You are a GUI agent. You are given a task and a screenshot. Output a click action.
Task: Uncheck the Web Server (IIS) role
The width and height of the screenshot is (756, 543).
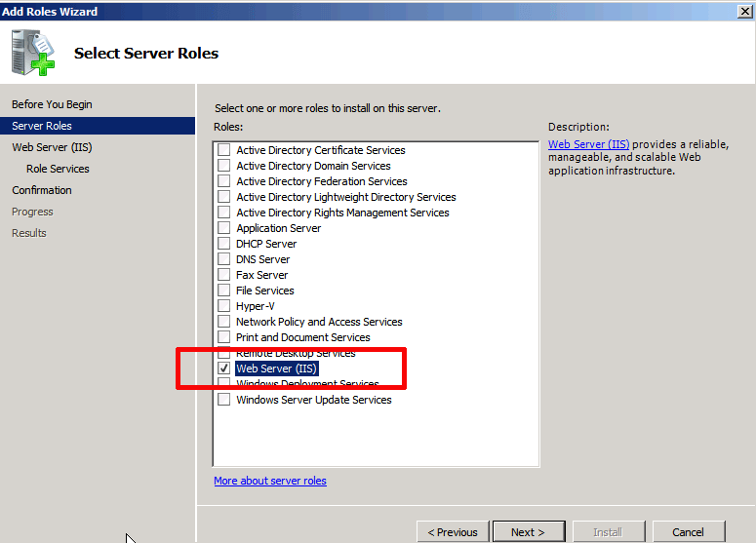point(223,368)
